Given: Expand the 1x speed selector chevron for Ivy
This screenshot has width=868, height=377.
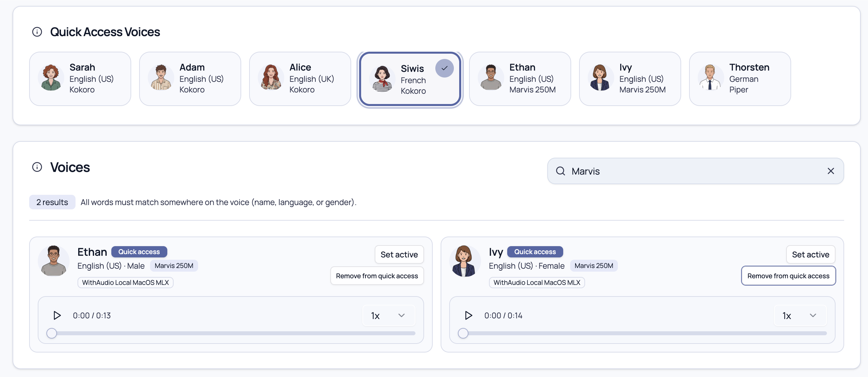Looking at the screenshot, I should [813, 316].
